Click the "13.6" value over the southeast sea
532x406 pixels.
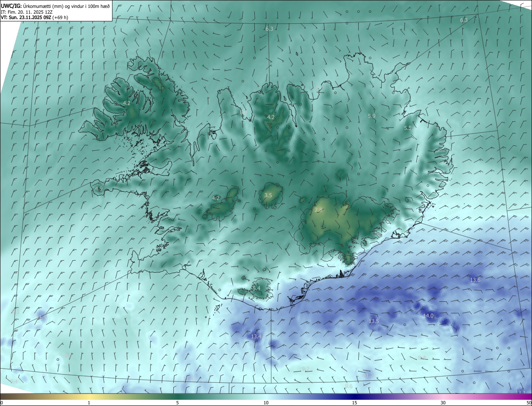(475, 280)
